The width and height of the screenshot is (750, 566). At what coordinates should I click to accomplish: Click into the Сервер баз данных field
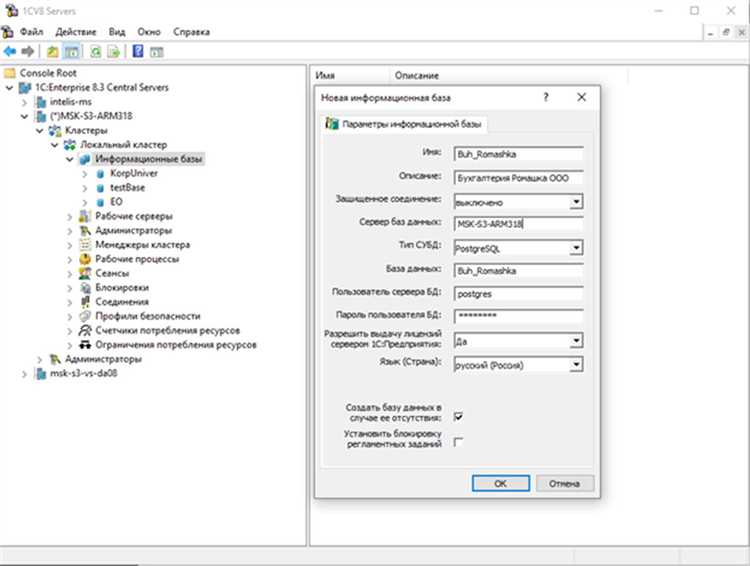click(x=518, y=224)
